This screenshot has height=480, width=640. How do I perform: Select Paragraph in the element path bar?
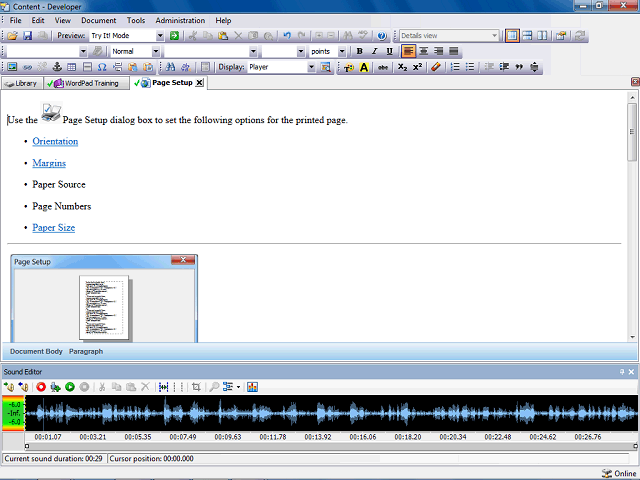pos(86,351)
